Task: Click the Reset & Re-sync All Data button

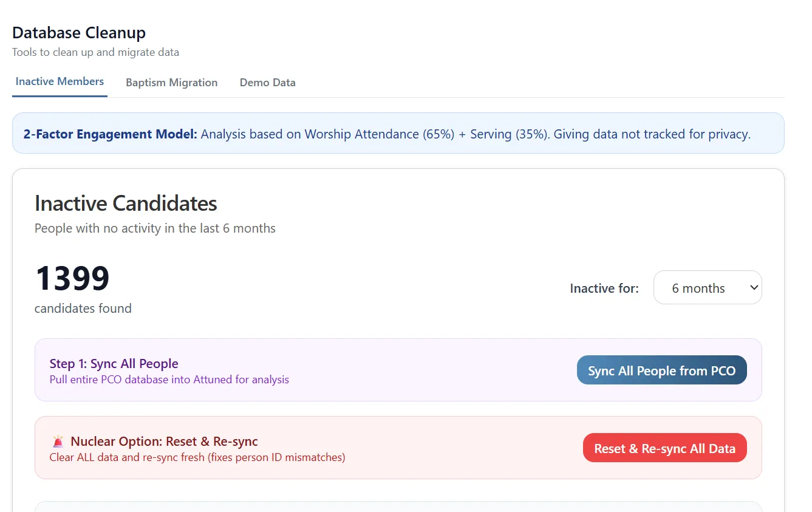Action: pyautogui.click(x=664, y=448)
